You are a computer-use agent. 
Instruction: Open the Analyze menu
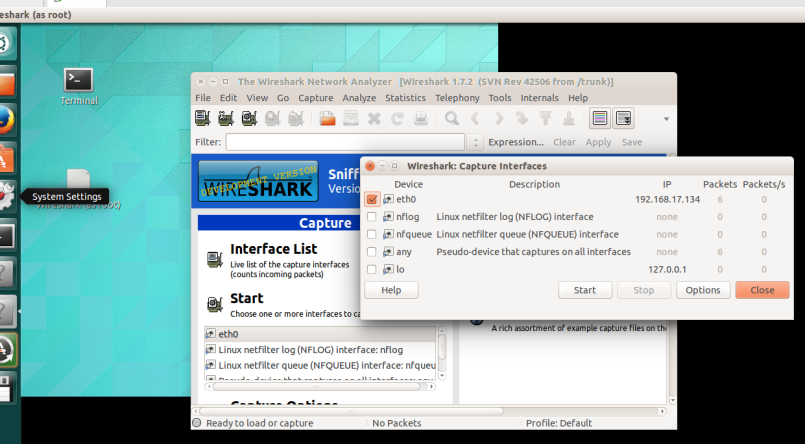[359, 98]
